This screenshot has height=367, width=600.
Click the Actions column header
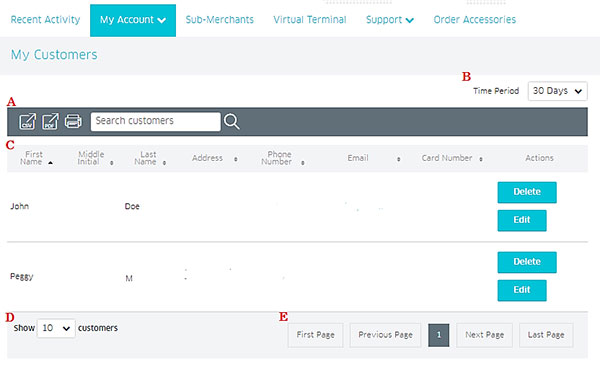point(539,158)
